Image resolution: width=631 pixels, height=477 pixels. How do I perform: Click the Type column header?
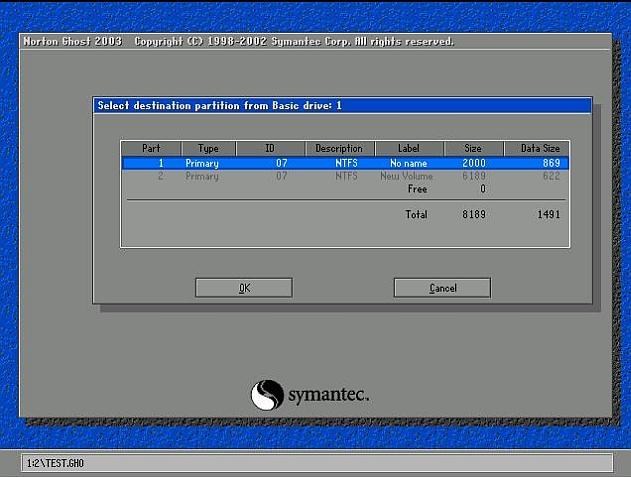tap(208, 149)
